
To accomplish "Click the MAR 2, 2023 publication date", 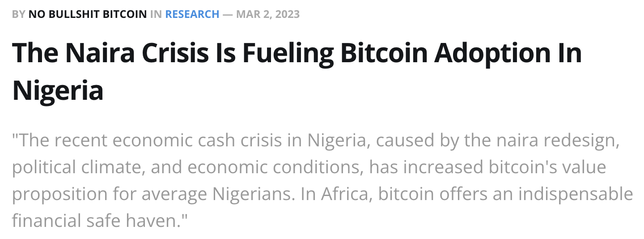I will click(268, 14).
